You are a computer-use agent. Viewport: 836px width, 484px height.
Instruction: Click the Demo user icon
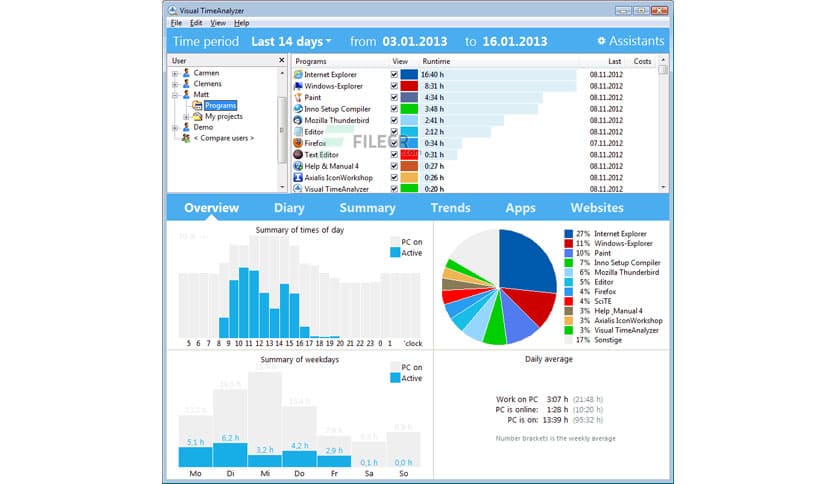coord(186,127)
